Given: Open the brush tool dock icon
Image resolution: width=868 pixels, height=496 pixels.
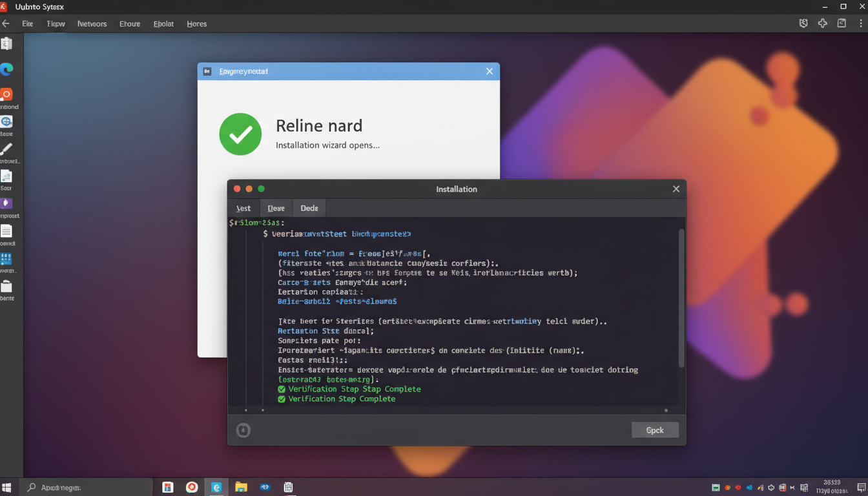Looking at the screenshot, I should pyautogui.click(x=6, y=149).
